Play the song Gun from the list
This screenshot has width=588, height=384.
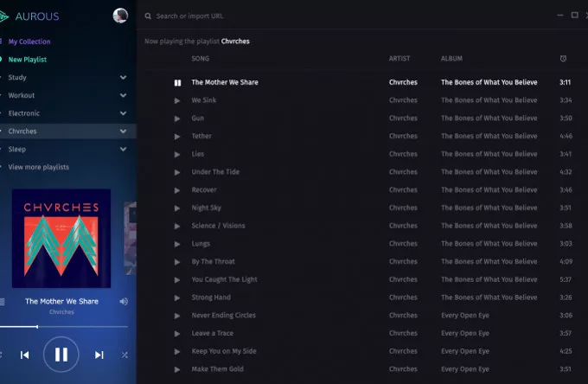(x=177, y=118)
